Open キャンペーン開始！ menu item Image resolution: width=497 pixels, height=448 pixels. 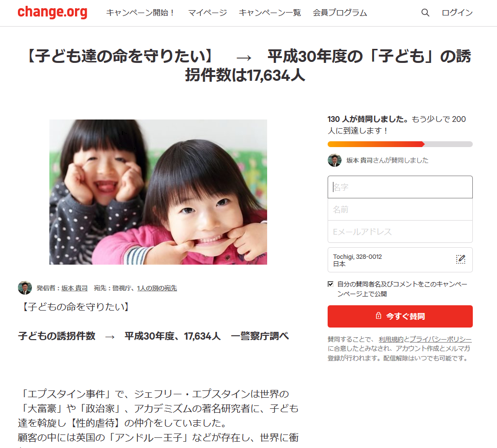[141, 13]
